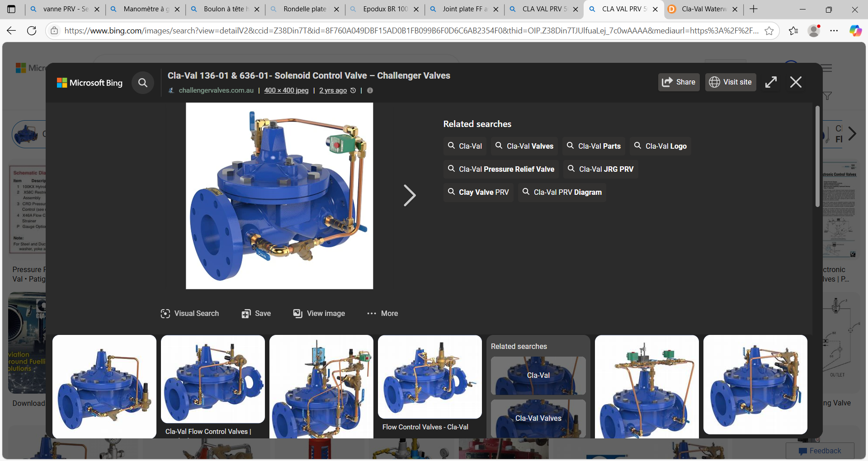Viewport: 868px width, 461px height.
Task: Click the Feedback button
Action: [x=820, y=451]
